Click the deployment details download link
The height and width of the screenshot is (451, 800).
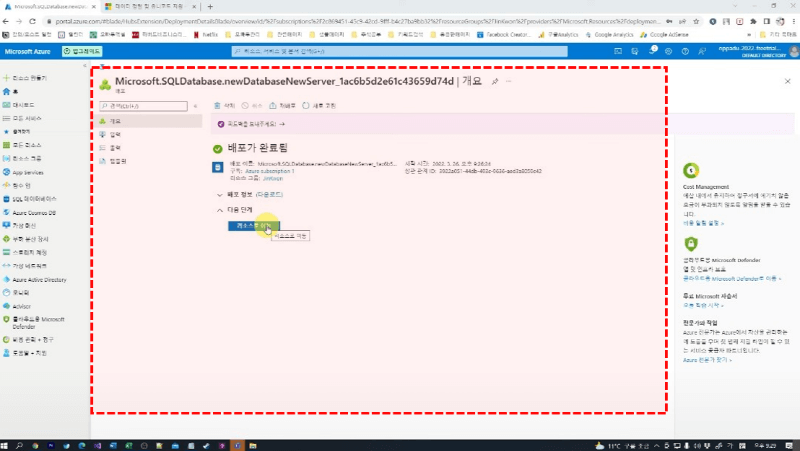269,194
